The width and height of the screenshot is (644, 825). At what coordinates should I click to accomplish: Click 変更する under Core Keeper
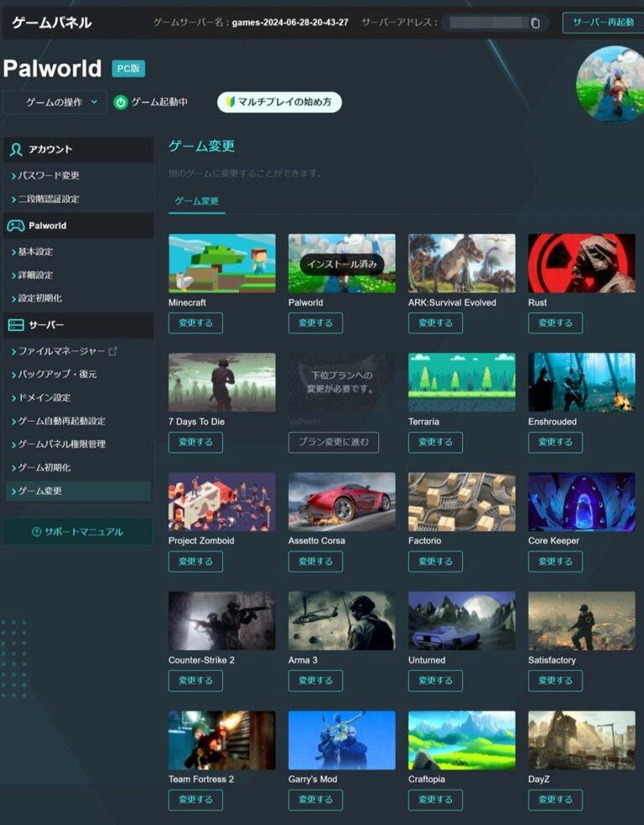pos(556,562)
